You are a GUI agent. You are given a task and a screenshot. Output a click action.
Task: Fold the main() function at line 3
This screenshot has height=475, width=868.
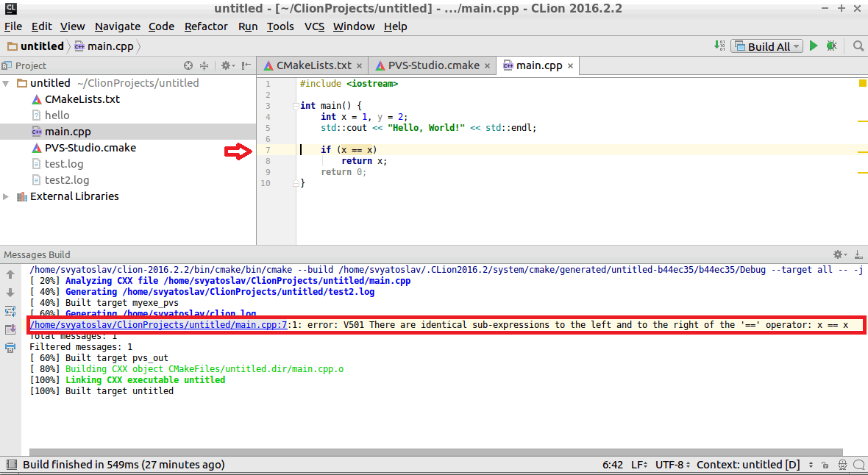pyautogui.click(x=296, y=106)
